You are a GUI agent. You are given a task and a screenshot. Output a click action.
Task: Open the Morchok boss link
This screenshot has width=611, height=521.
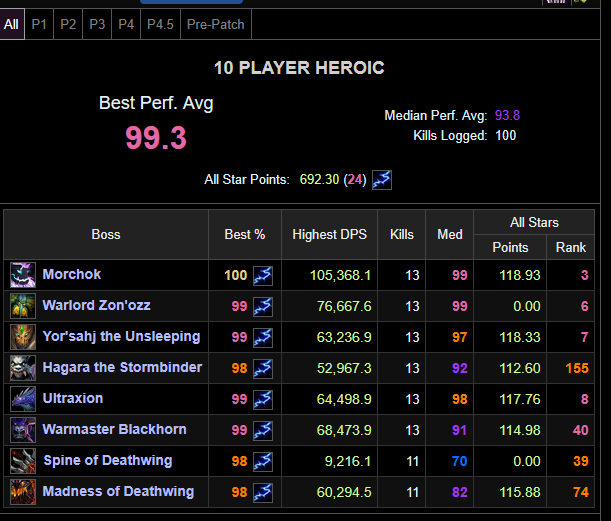72,274
